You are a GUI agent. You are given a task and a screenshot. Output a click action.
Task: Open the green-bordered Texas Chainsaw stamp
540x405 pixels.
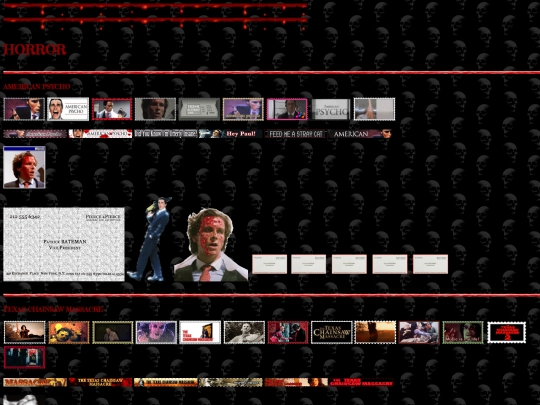click(x=463, y=332)
